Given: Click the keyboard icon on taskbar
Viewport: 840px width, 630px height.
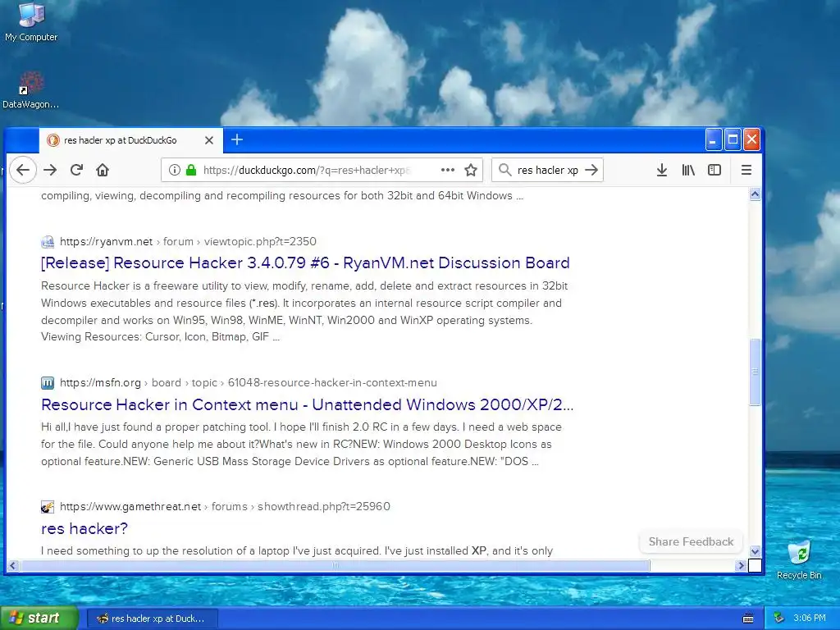Looking at the screenshot, I should [748, 619].
